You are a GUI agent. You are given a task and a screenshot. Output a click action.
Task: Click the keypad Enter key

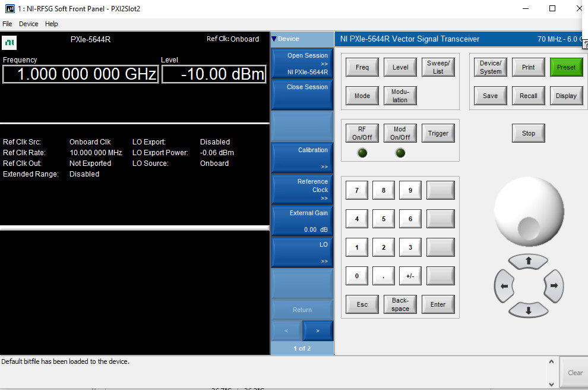point(438,304)
